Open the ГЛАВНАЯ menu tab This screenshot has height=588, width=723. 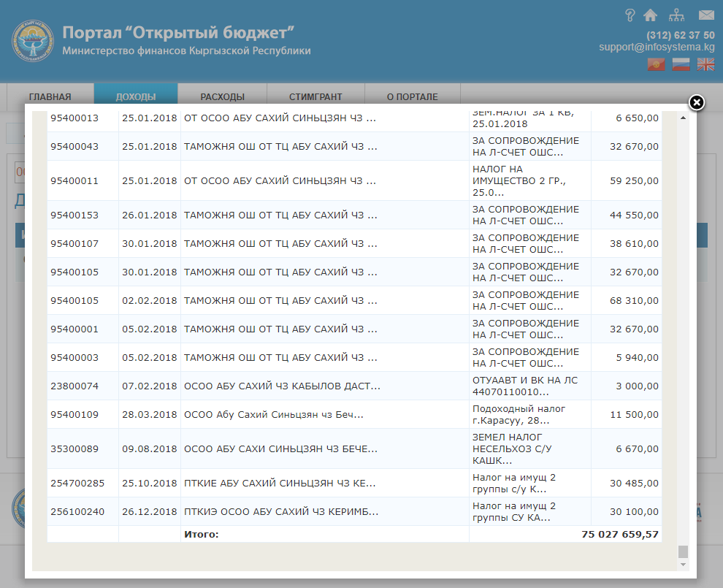click(50, 96)
